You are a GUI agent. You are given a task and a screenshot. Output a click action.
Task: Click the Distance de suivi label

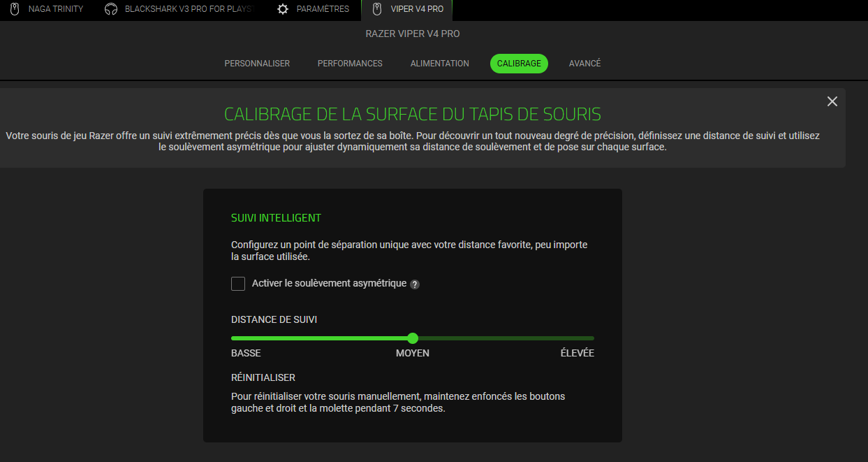click(x=274, y=319)
